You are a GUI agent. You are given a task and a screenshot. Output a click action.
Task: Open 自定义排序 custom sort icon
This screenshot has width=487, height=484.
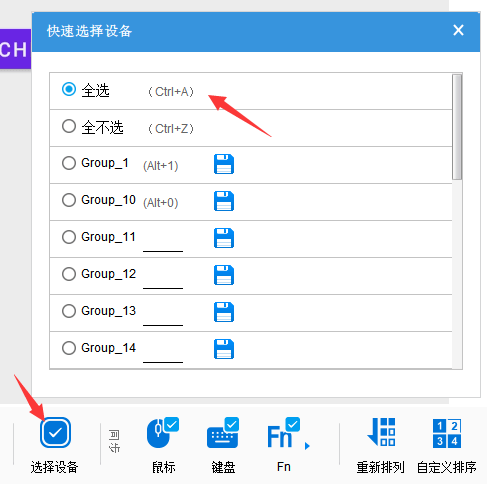(447, 433)
